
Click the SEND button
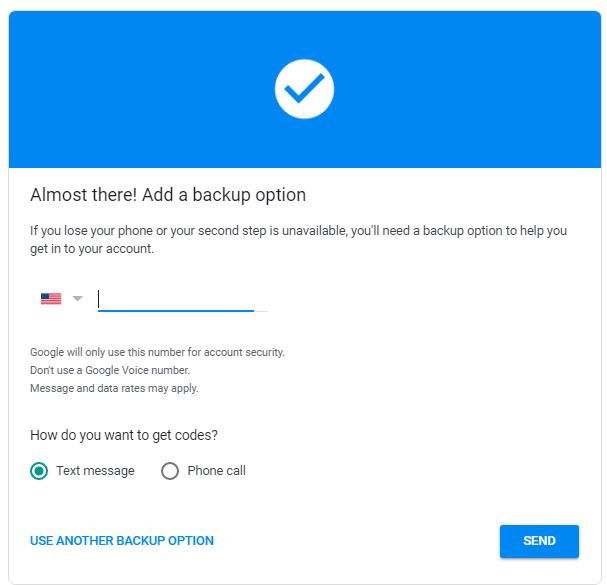pyautogui.click(x=539, y=541)
